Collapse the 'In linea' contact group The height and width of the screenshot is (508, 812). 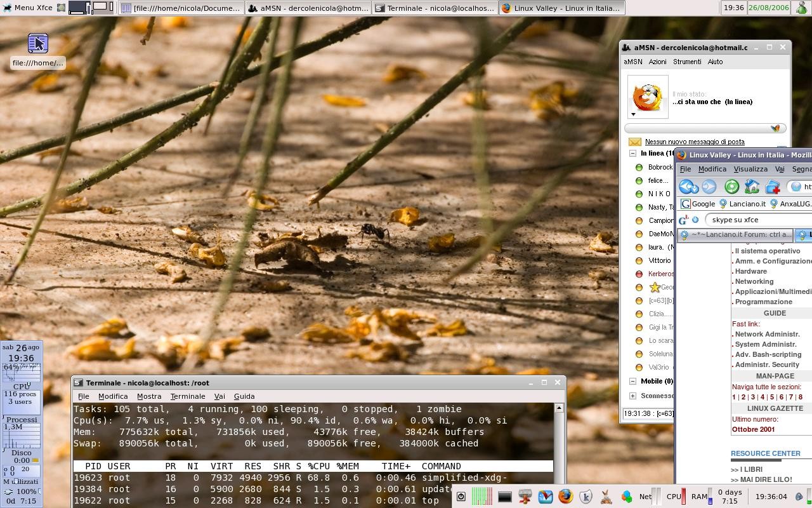pyautogui.click(x=632, y=154)
